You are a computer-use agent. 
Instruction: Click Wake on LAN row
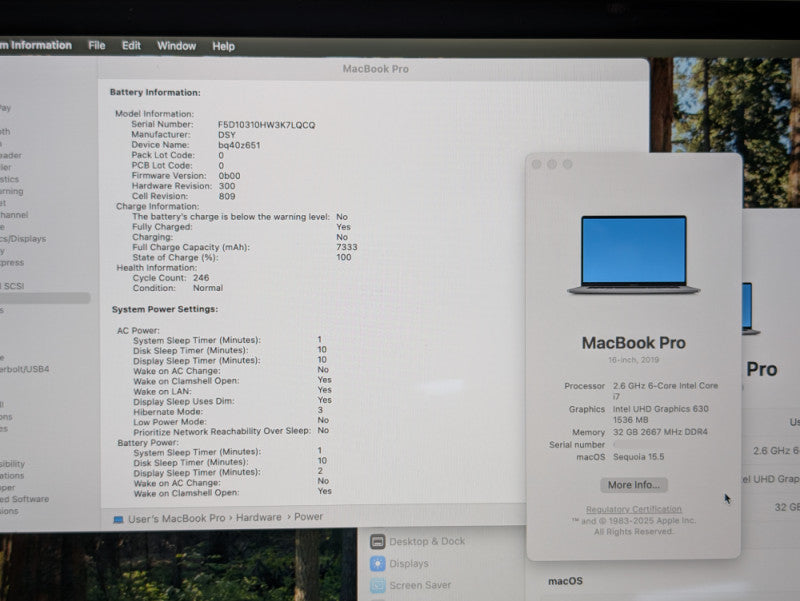tap(233, 391)
